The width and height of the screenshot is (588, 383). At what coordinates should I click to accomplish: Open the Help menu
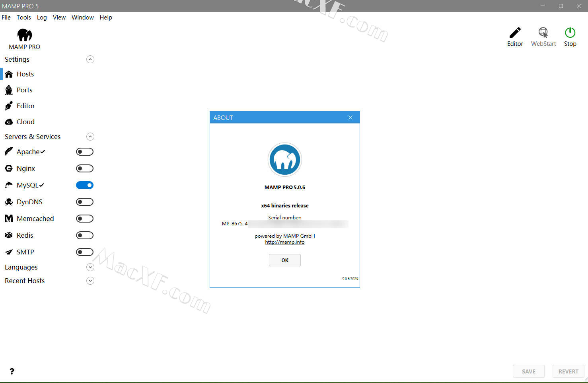point(105,18)
